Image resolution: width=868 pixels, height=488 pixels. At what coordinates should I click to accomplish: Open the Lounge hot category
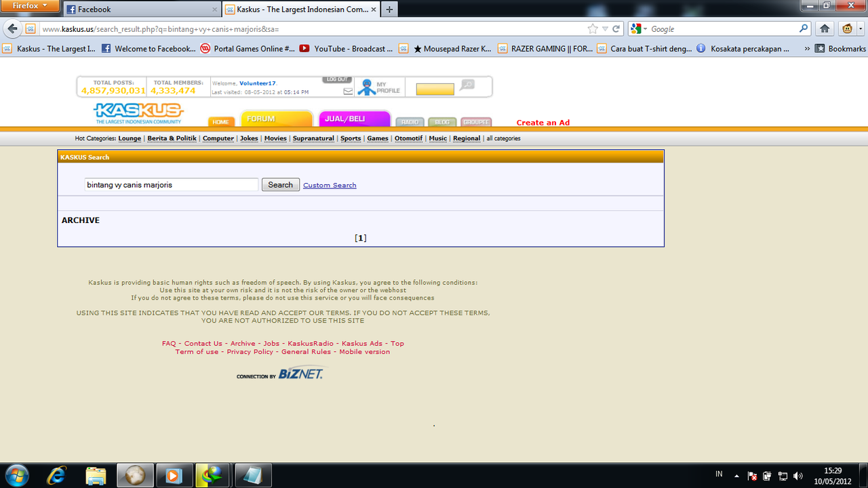(130, 138)
